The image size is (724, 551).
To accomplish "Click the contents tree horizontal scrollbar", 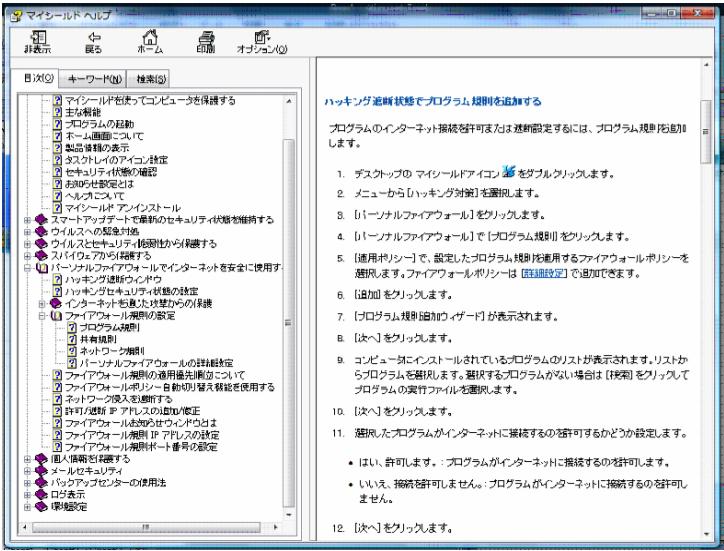I will [x=150, y=524].
